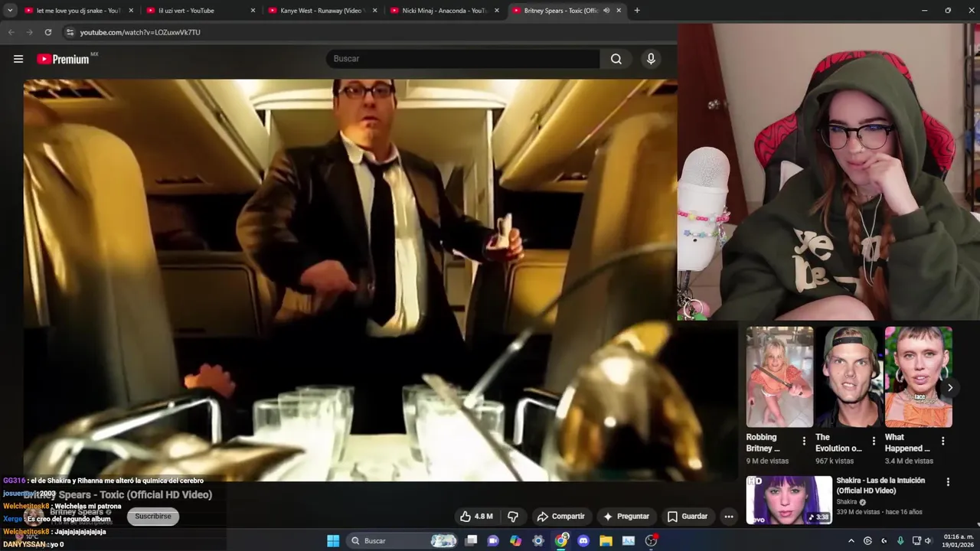Expand the tab search dropdown arrow
This screenshot has height=551, width=980.
coord(10,11)
